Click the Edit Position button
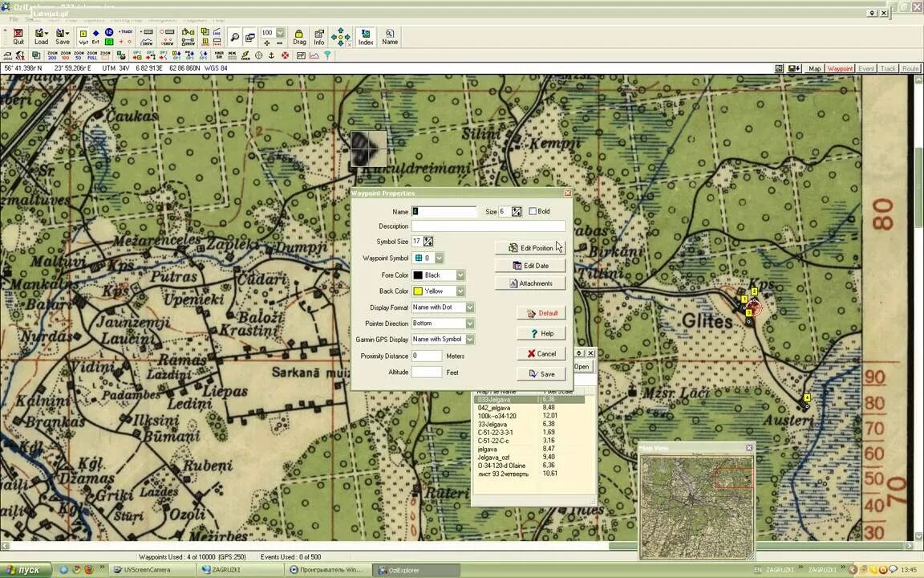924x578 pixels. 530,248
